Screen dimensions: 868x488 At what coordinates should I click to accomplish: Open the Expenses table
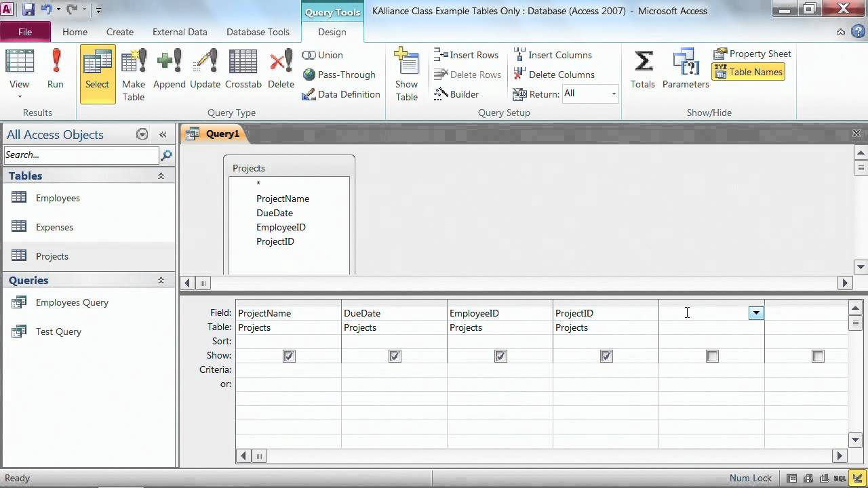pyautogui.click(x=88, y=227)
